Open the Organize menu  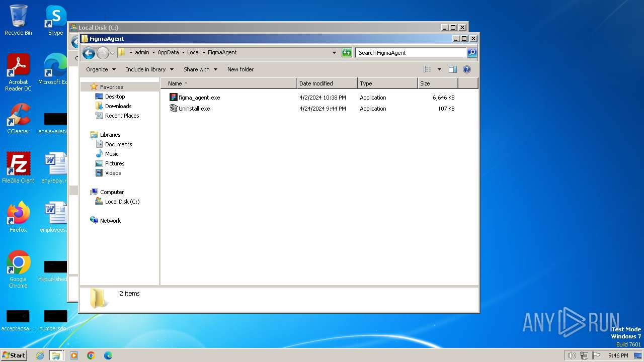pyautogui.click(x=101, y=69)
